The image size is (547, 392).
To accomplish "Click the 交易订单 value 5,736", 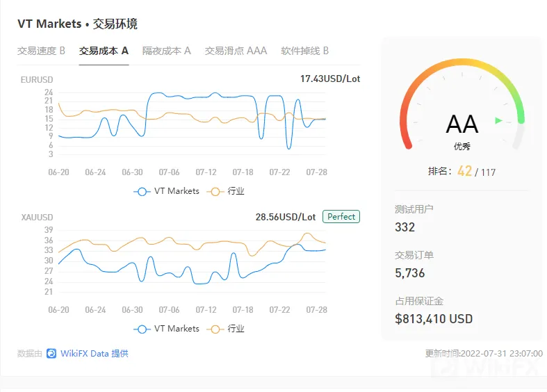I will pyautogui.click(x=409, y=272).
